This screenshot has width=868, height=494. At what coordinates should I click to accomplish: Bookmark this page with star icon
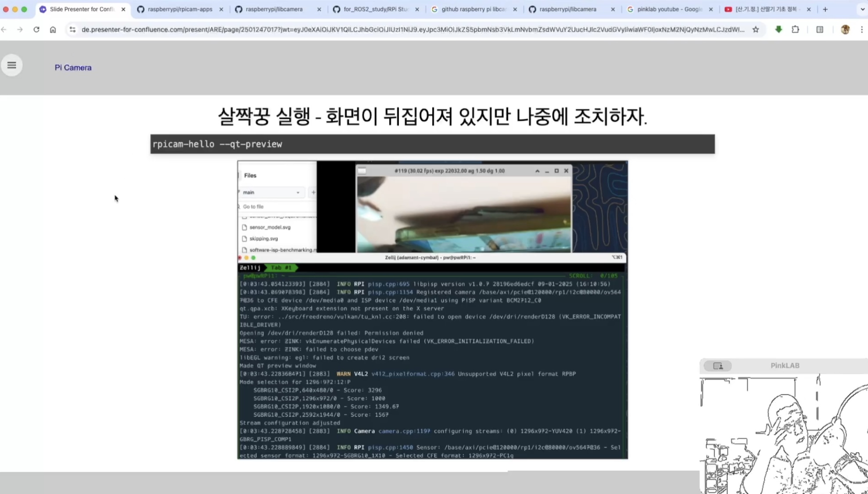click(756, 29)
